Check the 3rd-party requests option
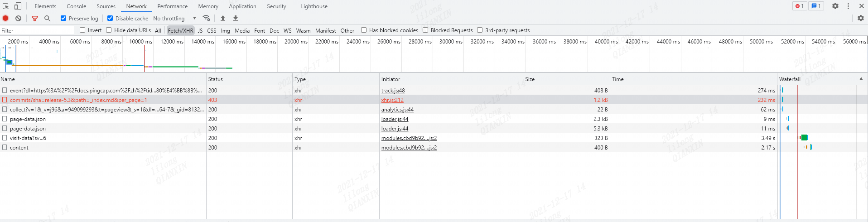This screenshot has height=222, width=868. pos(480,30)
